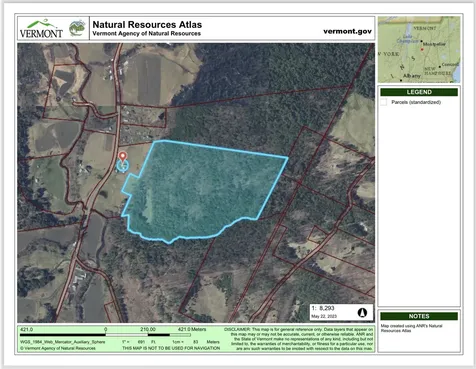Click the May 22, 2023 date label
The width and height of the screenshot is (476, 369).
pyautogui.click(x=324, y=316)
